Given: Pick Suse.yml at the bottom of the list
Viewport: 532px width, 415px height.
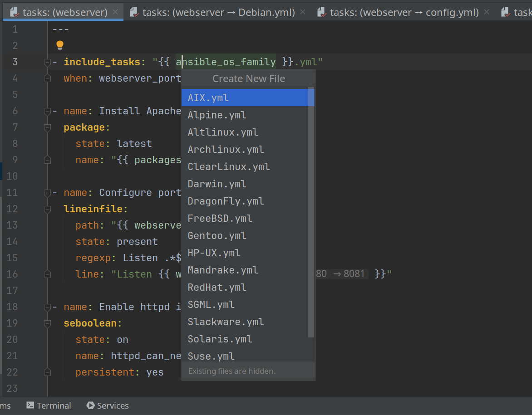Looking at the screenshot, I should [x=245, y=356].
